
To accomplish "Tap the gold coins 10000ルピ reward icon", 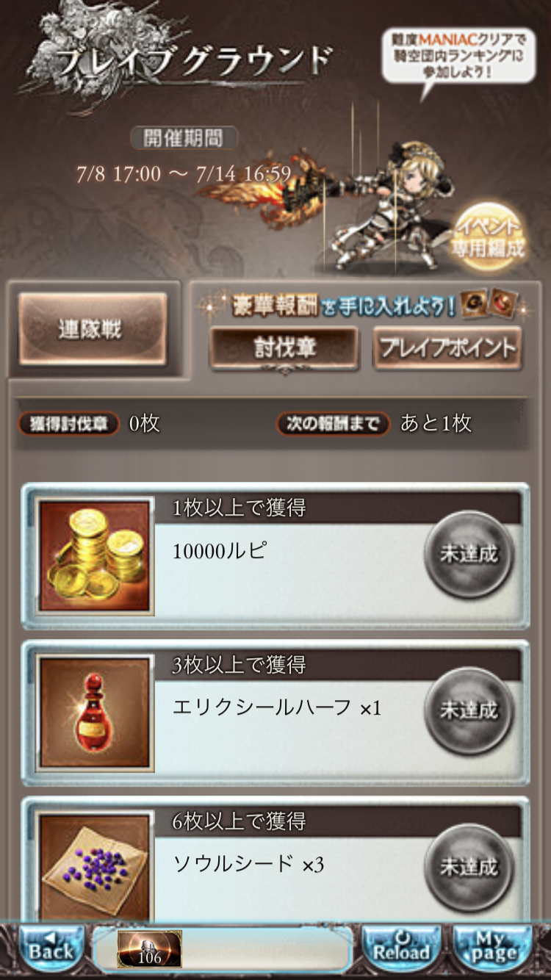I will 94,556.
